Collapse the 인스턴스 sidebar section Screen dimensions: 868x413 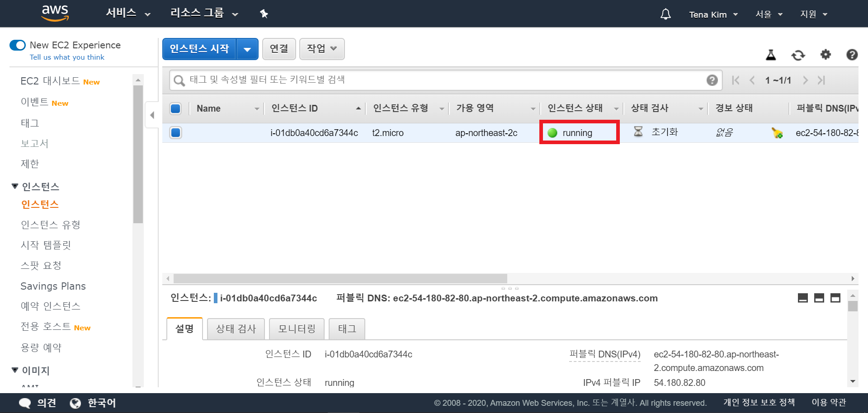(x=15, y=186)
